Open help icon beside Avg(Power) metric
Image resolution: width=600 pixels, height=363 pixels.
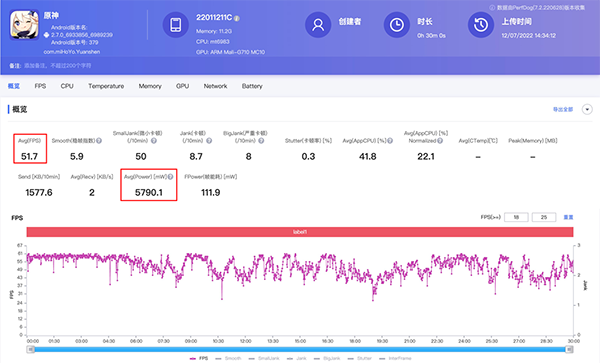tap(170, 177)
